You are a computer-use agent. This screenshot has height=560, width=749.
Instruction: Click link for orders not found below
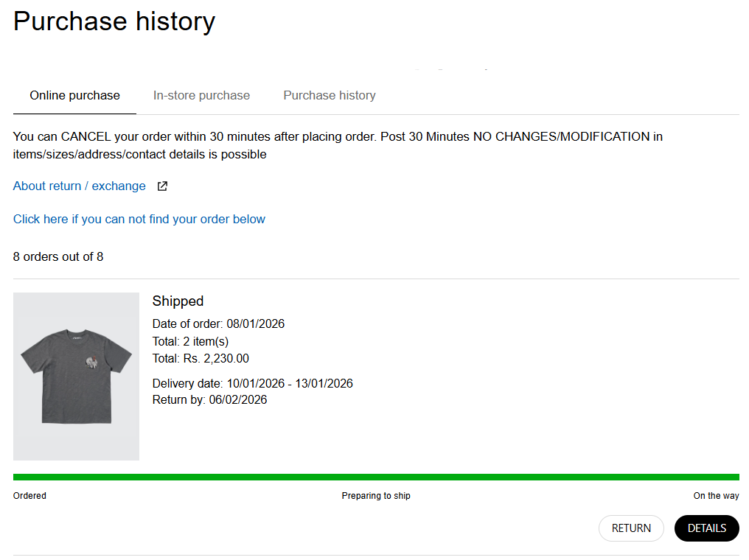pos(139,219)
